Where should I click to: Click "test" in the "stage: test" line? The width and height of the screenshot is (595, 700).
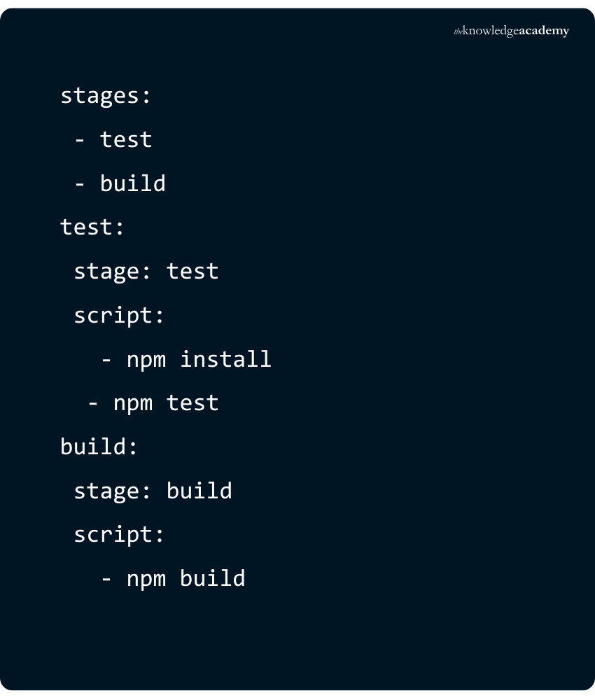pyautogui.click(x=192, y=271)
